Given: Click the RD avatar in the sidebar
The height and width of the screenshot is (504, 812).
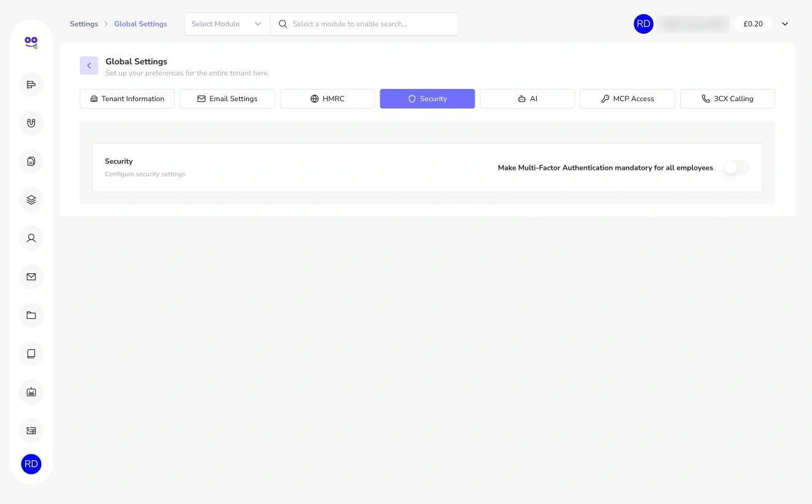Looking at the screenshot, I should tap(31, 464).
